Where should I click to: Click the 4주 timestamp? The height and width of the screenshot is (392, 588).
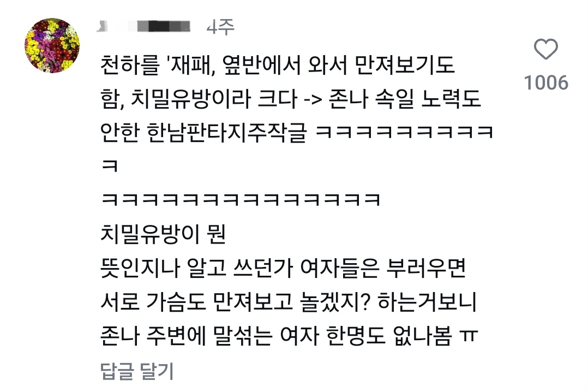pos(220,27)
